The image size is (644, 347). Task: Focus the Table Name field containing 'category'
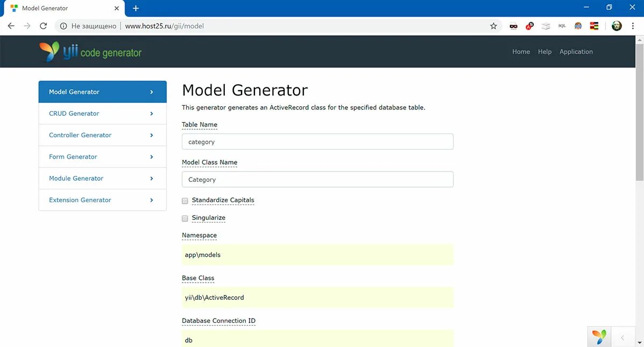coord(318,142)
